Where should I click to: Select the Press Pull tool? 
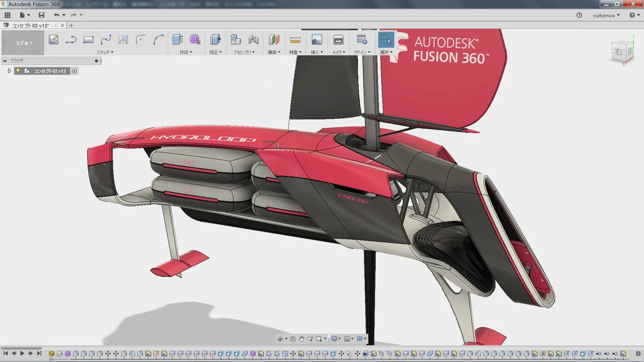pyautogui.click(x=215, y=40)
